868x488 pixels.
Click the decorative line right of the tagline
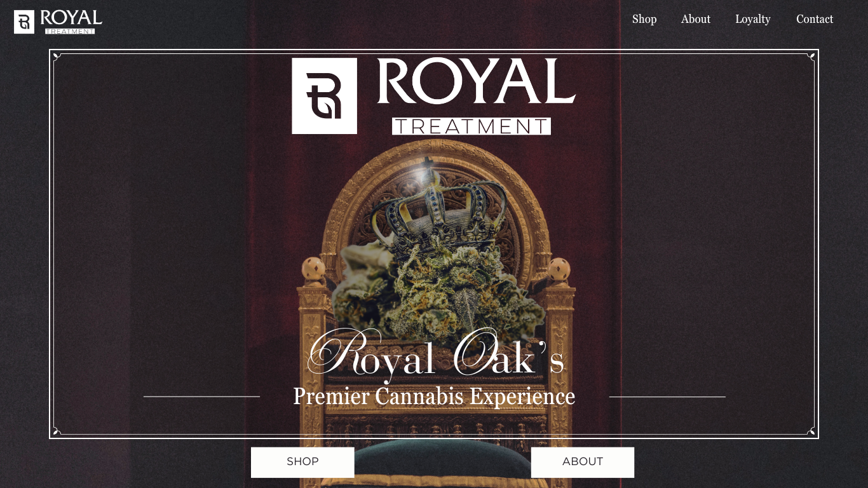pyautogui.click(x=667, y=396)
